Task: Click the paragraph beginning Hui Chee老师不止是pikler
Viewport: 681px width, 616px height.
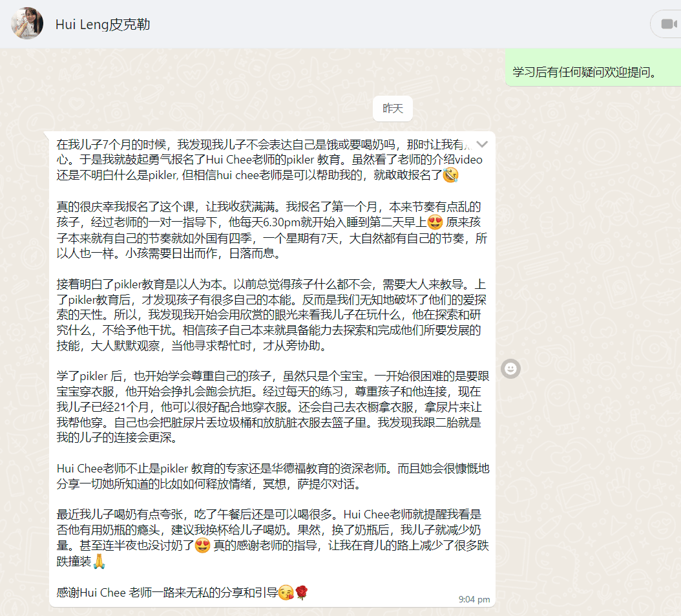Action: point(273,476)
